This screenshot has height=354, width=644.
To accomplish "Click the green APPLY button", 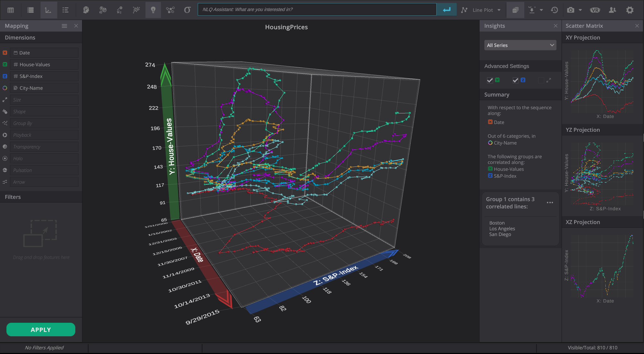I will pyautogui.click(x=41, y=330).
